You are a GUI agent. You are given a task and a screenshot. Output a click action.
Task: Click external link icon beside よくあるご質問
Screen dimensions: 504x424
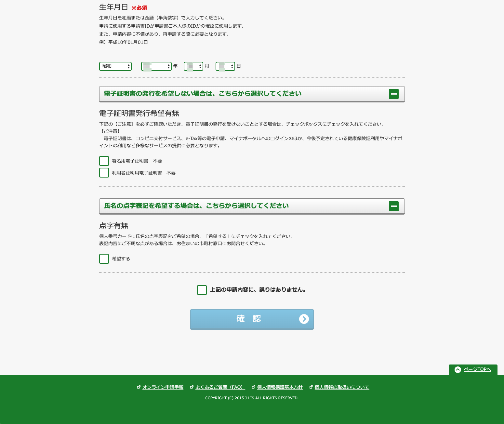click(192, 387)
